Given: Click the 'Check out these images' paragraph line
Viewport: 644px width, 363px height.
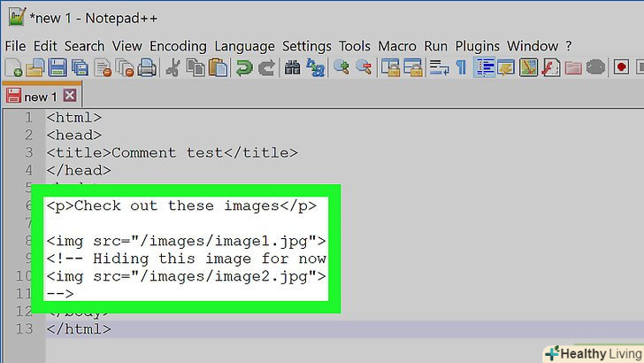Looking at the screenshot, I should pyautogui.click(x=181, y=205).
